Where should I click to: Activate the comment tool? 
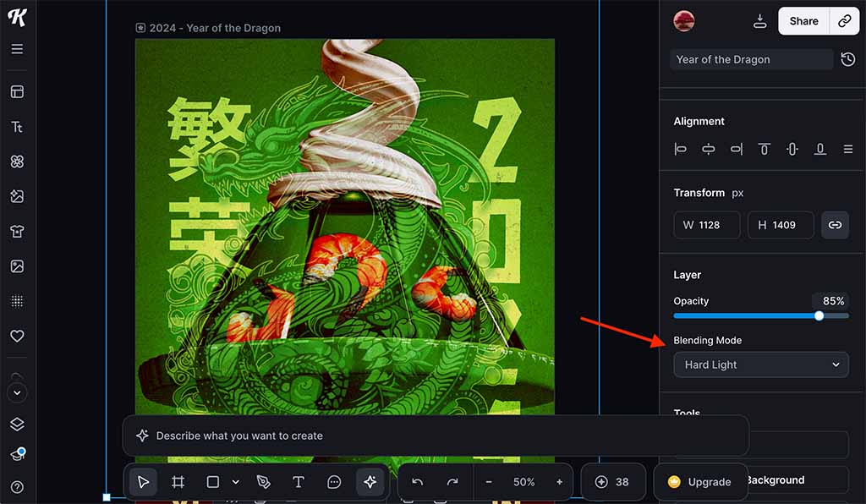coord(334,482)
